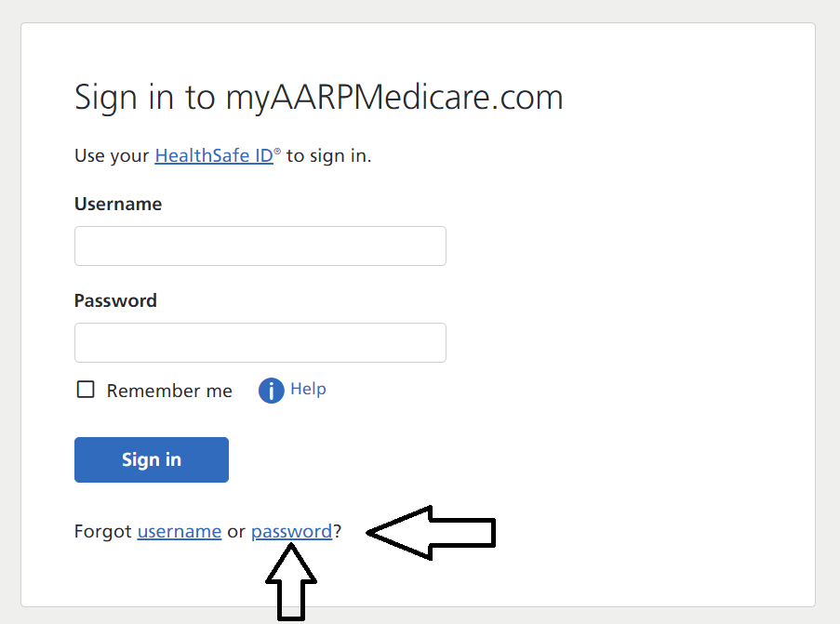
Task: Click the registered symbol after HealthSafe ID
Action: [x=277, y=152]
